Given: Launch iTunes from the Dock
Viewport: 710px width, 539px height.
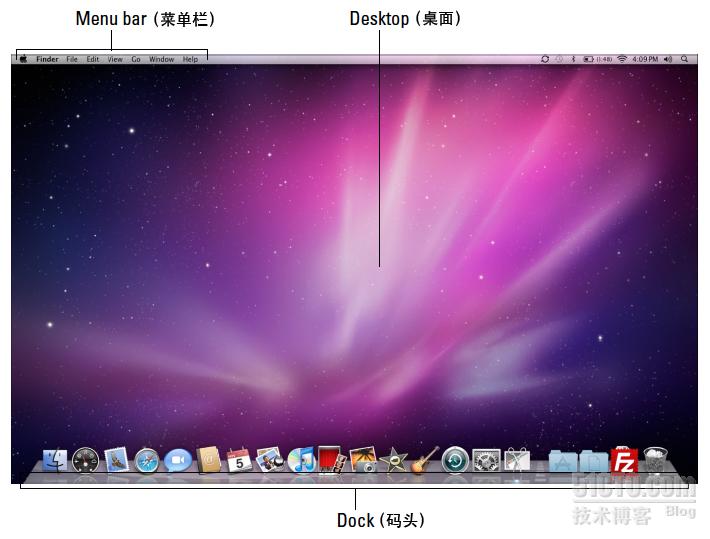Looking at the screenshot, I should click(x=301, y=460).
